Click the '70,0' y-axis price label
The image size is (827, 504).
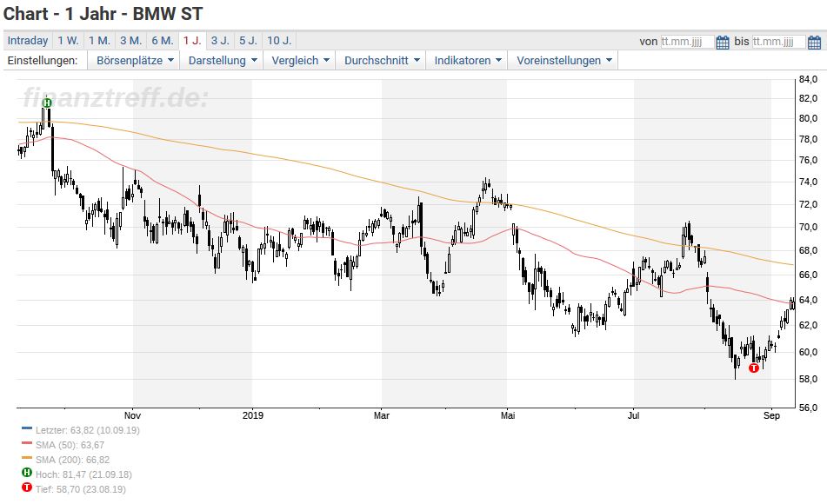tap(808, 227)
